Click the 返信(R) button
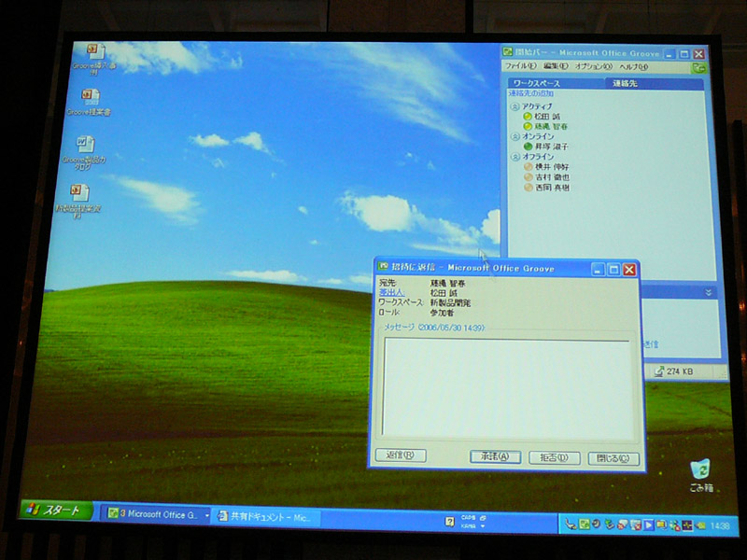This screenshot has height=560, width=747. (401, 455)
